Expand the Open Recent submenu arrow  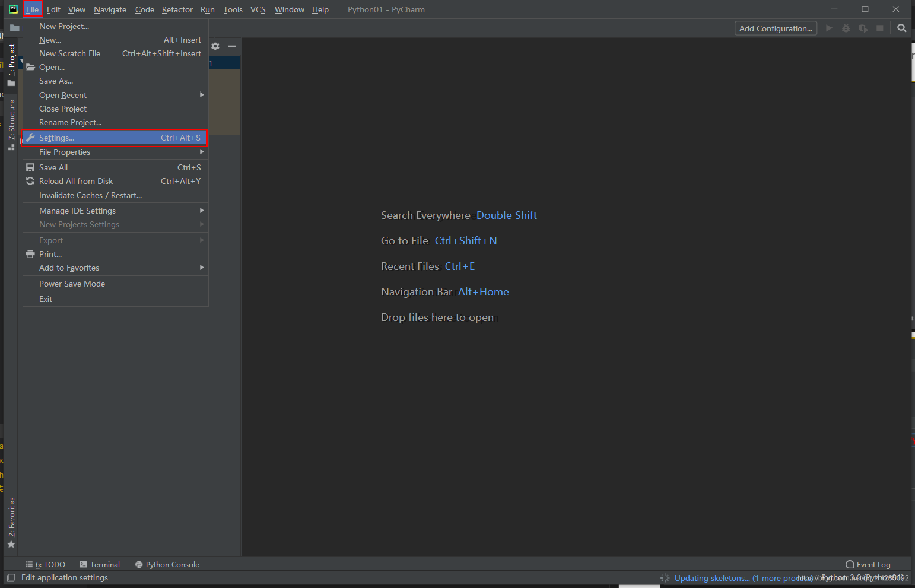(x=202, y=95)
